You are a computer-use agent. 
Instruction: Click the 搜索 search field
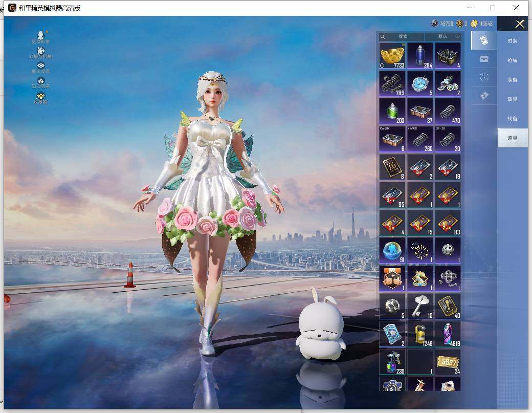pos(402,37)
